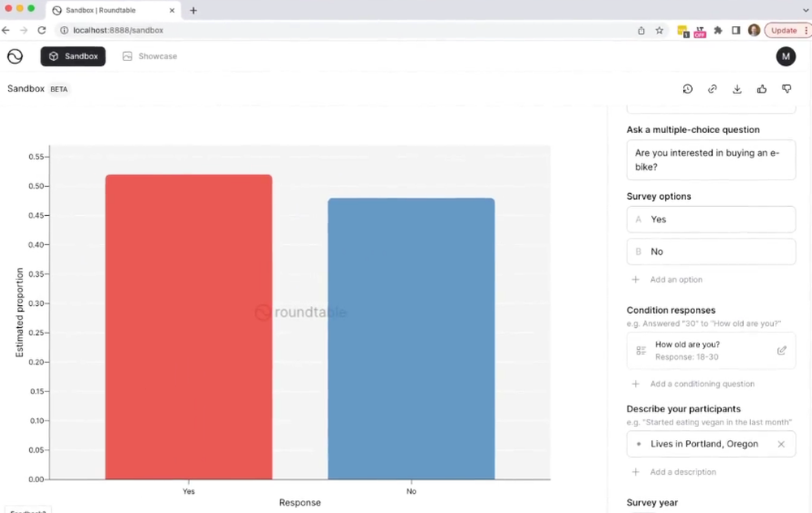Click the 'No' survey option field
The height and width of the screenshot is (513, 812).
[711, 252]
